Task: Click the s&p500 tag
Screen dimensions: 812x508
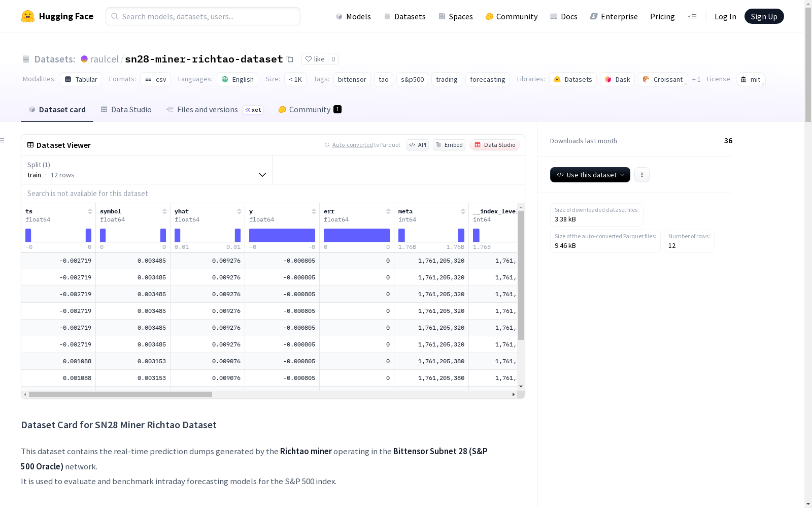Action: pos(413,79)
